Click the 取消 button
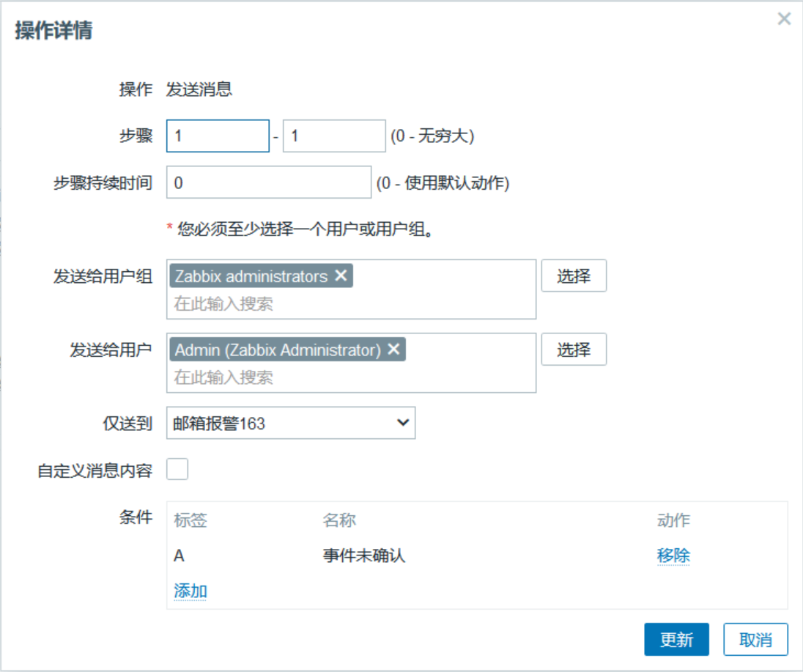This screenshot has height=672, width=803. [755, 639]
